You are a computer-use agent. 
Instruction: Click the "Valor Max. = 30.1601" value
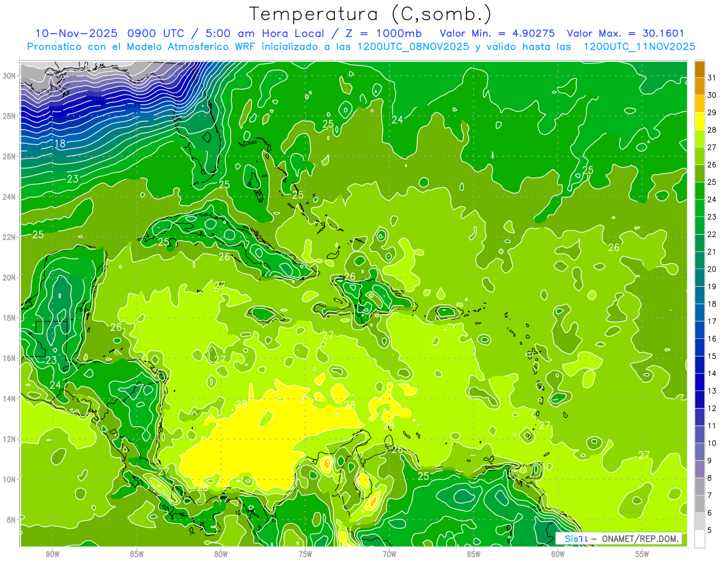(625, 33)
